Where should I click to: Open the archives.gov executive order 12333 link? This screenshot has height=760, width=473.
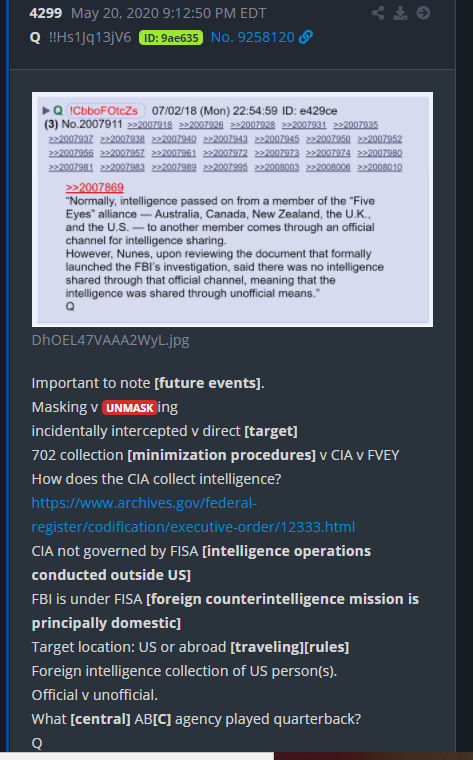193,515
